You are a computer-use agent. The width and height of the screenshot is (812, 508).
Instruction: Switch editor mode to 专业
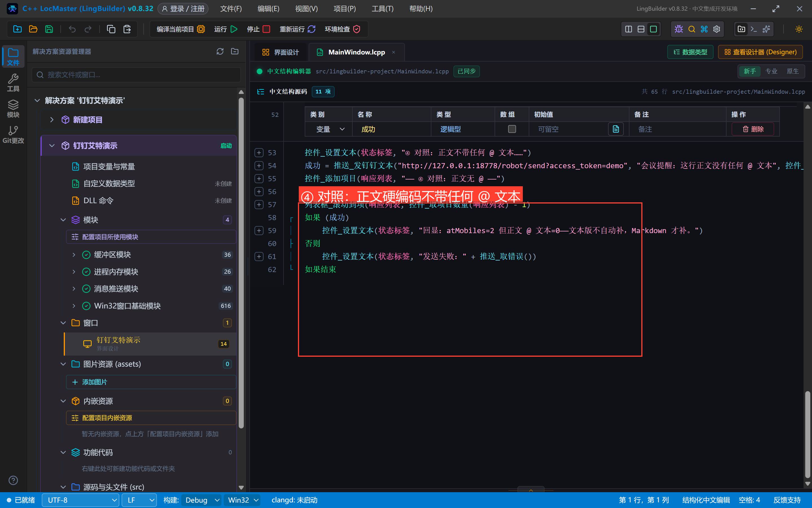click(771, 71)
